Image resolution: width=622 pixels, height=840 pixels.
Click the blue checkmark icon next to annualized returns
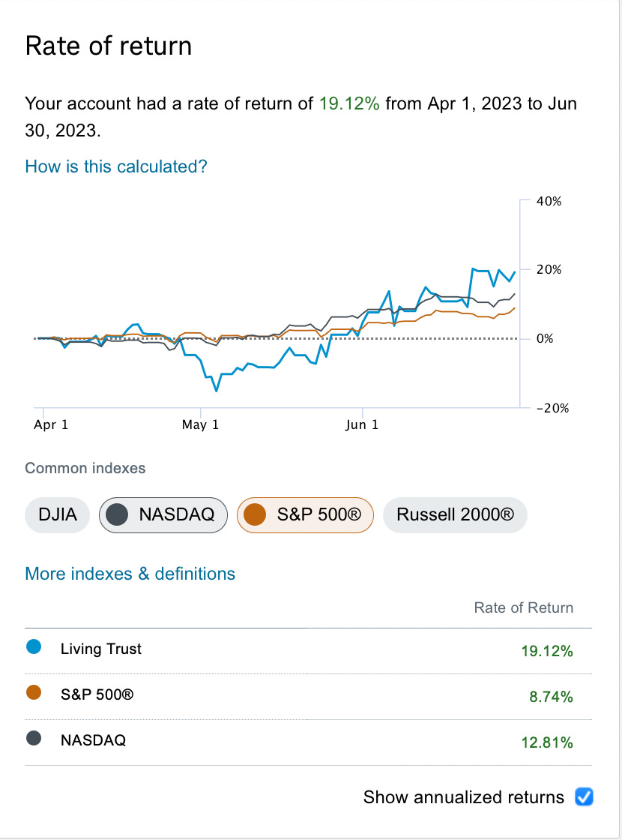pyautogui.click(x=583, y=796)
